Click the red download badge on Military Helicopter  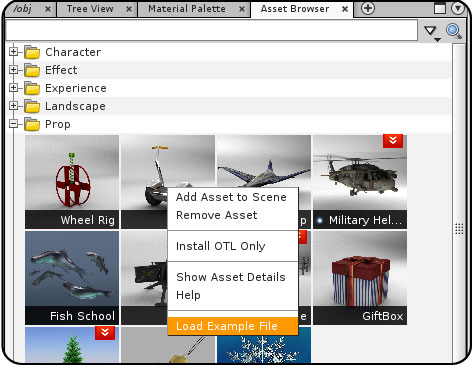point(393,141)
